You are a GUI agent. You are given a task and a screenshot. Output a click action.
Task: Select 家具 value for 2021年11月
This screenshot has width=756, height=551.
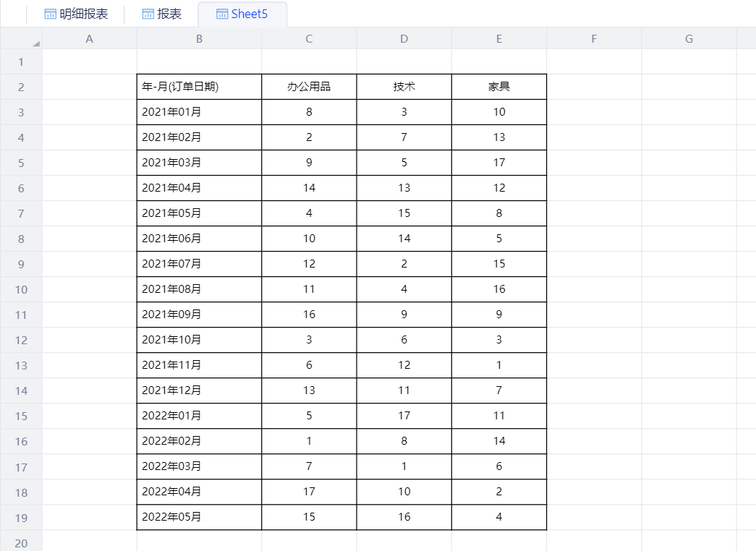tap(499, 365)
